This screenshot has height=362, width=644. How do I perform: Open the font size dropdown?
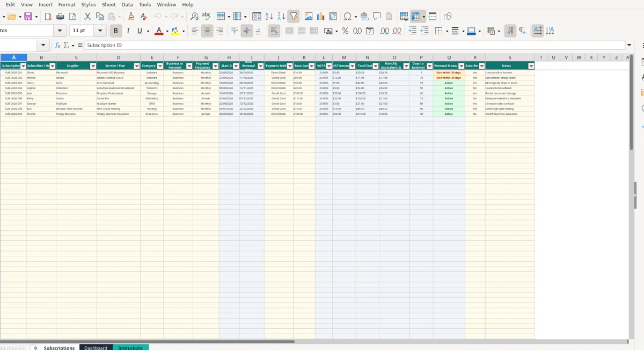pyautogui.click(x=101, y=31)
